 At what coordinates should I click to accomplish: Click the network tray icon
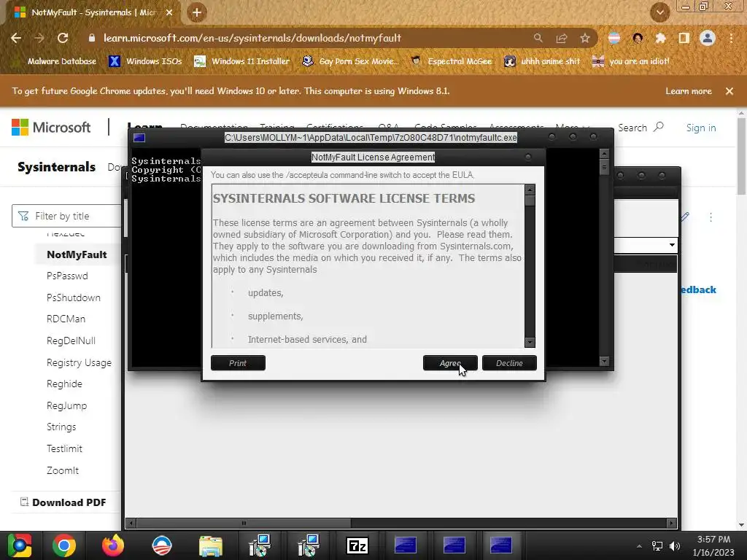(x=657, y=545)
